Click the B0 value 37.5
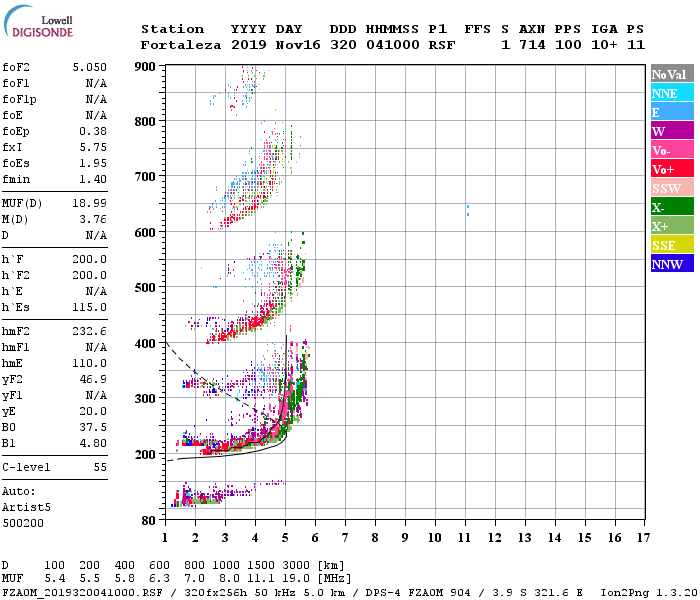 [x=93, y=427]
